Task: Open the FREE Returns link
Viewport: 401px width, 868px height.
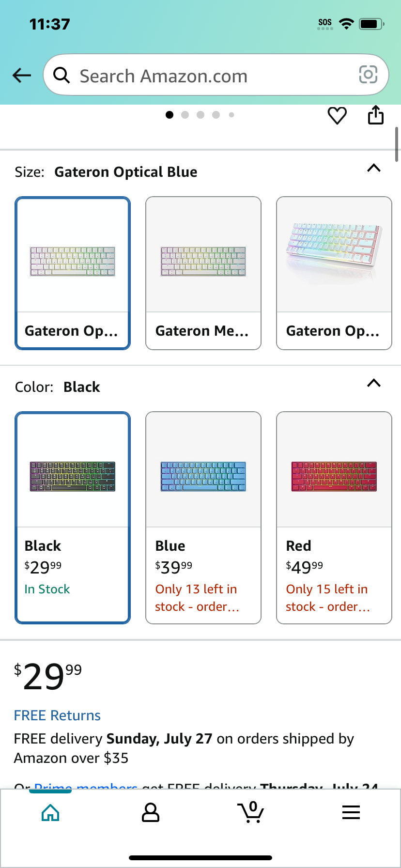Action: pyautogui.click(x=57, y=715)
